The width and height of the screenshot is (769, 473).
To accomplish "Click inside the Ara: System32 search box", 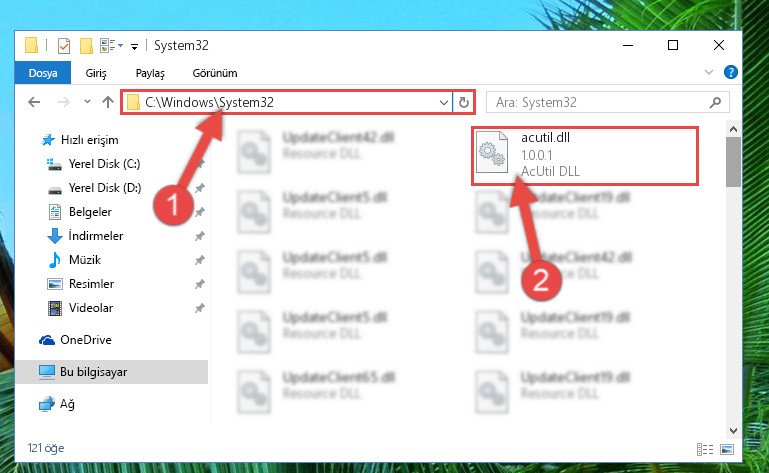I will point(598,103).
